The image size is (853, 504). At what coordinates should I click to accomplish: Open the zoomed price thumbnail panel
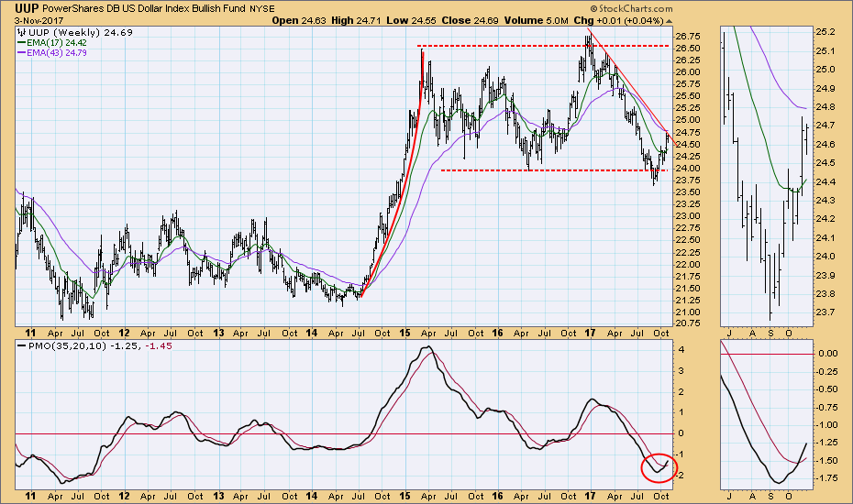pos(767,176)
